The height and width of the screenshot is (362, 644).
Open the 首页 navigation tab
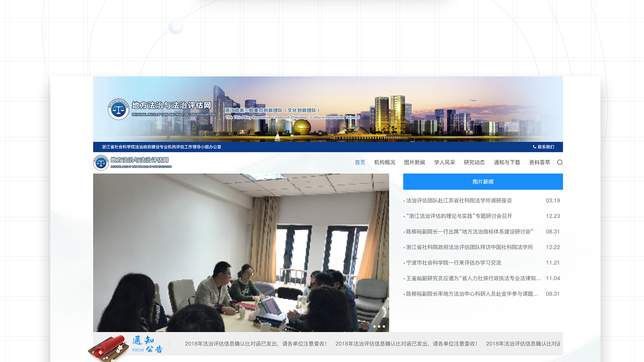click(360, 162)
